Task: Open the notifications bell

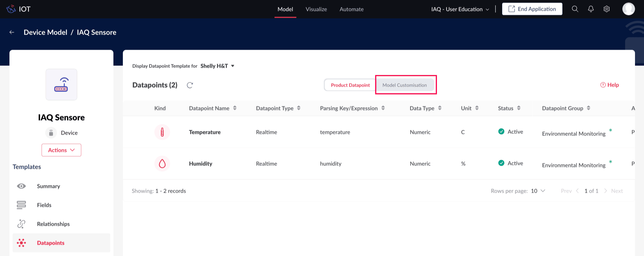Action: [x=590, y=9]
